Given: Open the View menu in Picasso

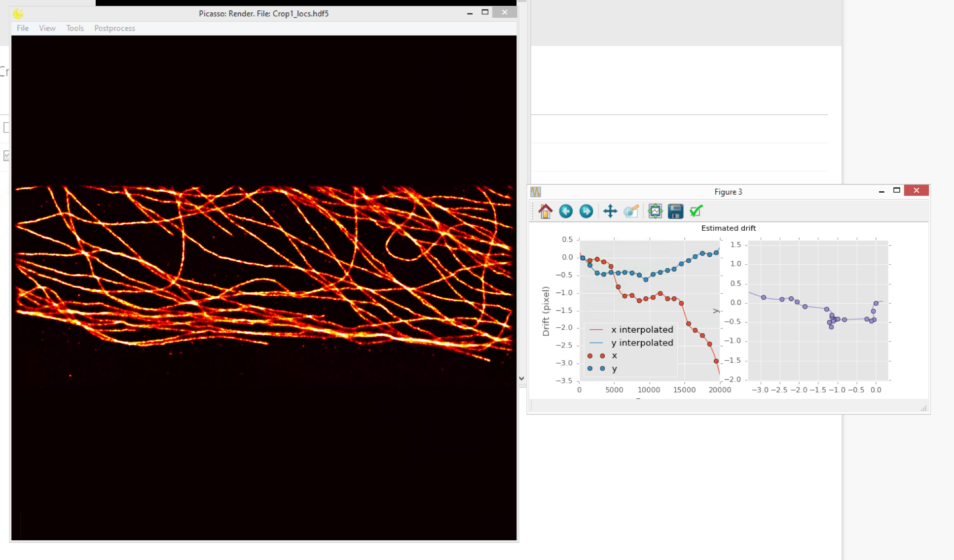Looking at the screenshot, I should coord(47,28).
